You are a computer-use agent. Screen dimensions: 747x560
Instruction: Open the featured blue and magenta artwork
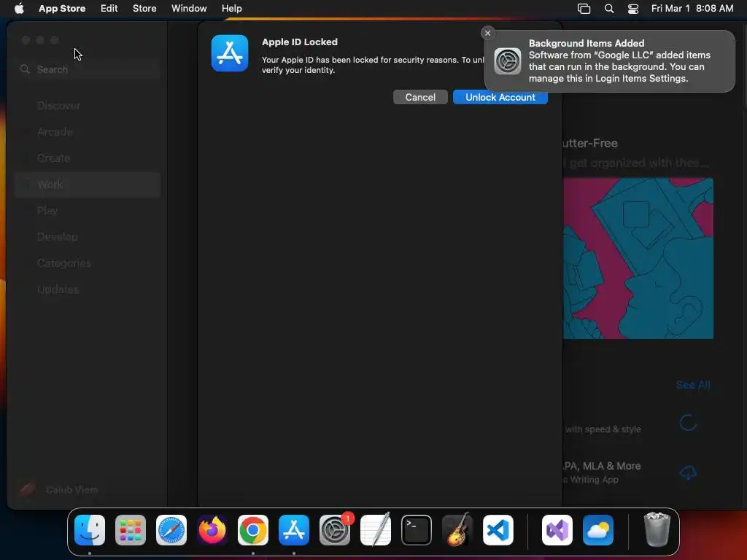638,259
